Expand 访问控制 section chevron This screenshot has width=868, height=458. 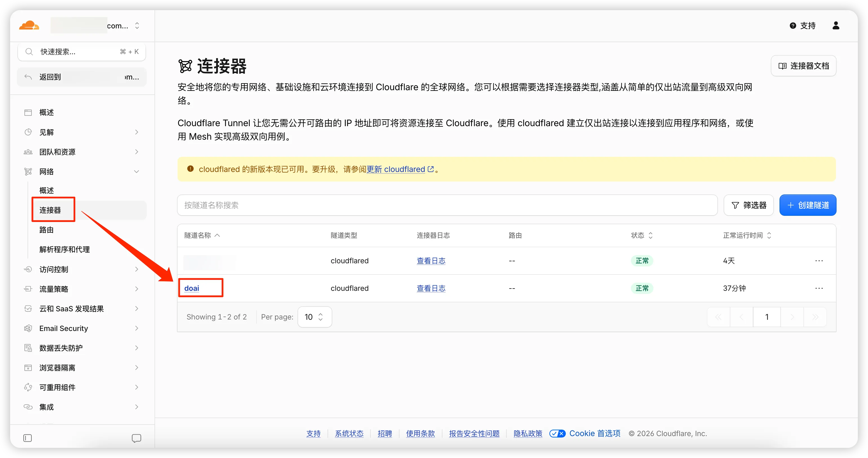[137, 269]
